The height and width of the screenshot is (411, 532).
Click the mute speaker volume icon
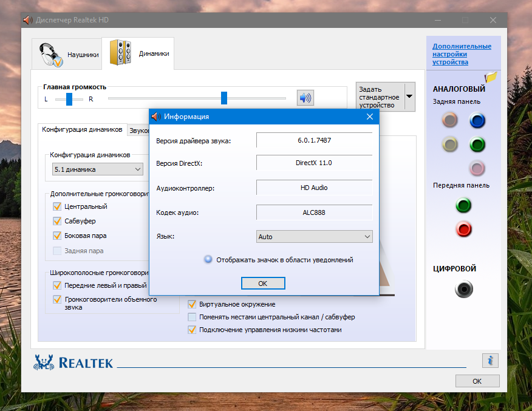(305, 98)
